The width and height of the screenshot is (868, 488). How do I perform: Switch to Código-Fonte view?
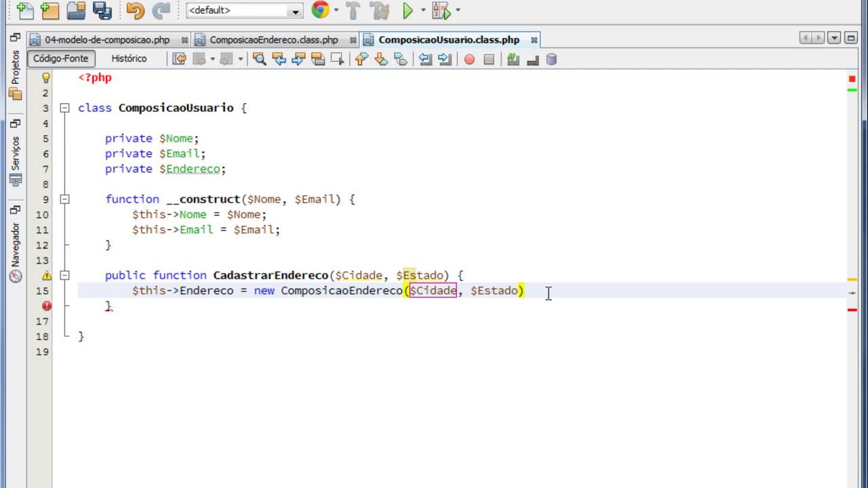[61, 58]
